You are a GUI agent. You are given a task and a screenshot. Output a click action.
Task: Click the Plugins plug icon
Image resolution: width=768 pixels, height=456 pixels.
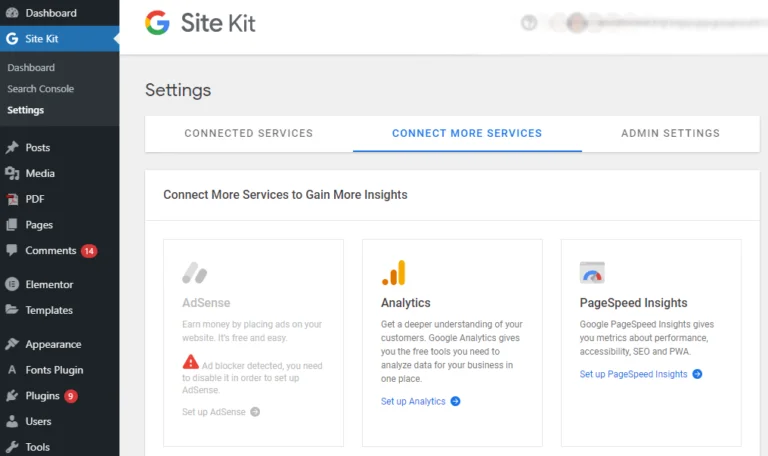pyautogui.click(x=12, y=395)
